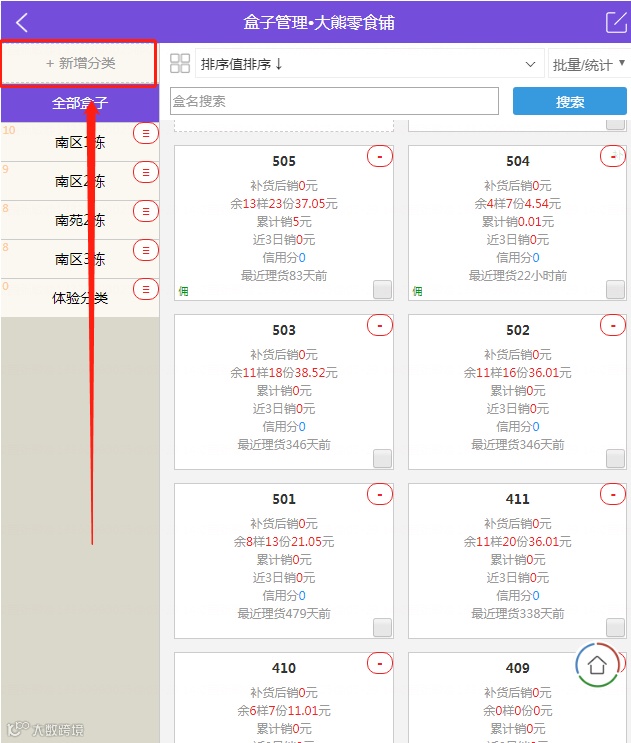The image size is (631, 743).
Task: Switch to grid layout view icon
Action: point(180,63)
